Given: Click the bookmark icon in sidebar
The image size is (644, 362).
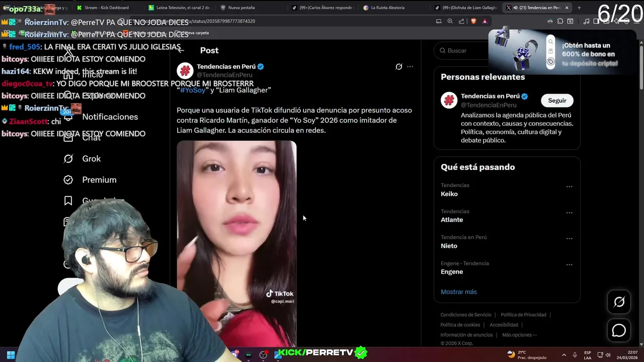Looking at the screenshot, I should click(68, 201).
